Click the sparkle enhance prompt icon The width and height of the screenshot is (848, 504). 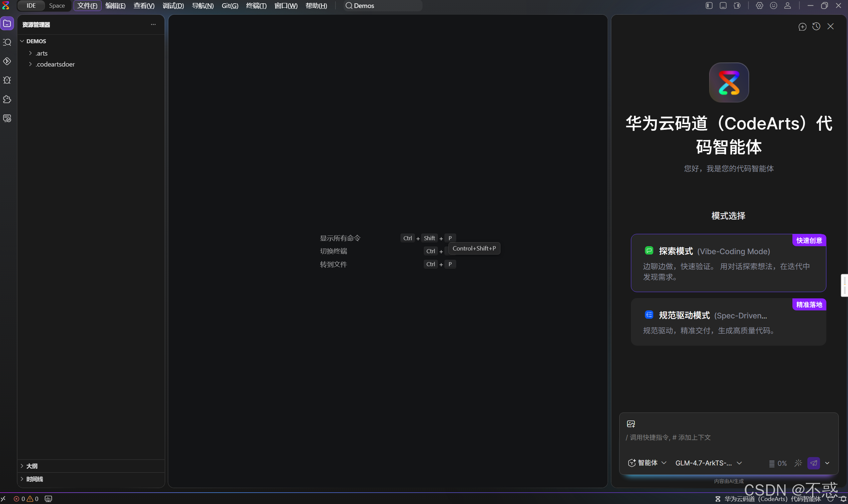(x=798, y=463)
